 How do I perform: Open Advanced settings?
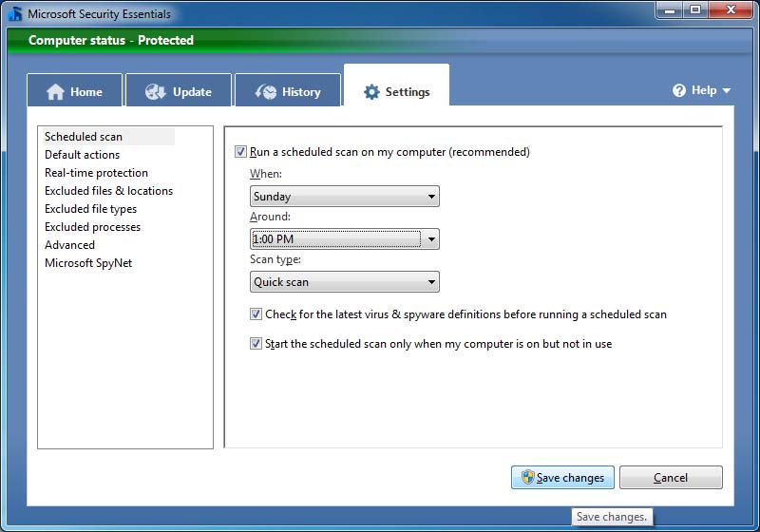(69, 245)
